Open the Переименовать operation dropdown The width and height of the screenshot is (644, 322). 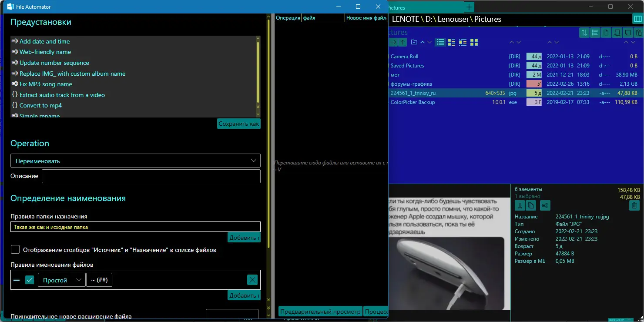135,161
